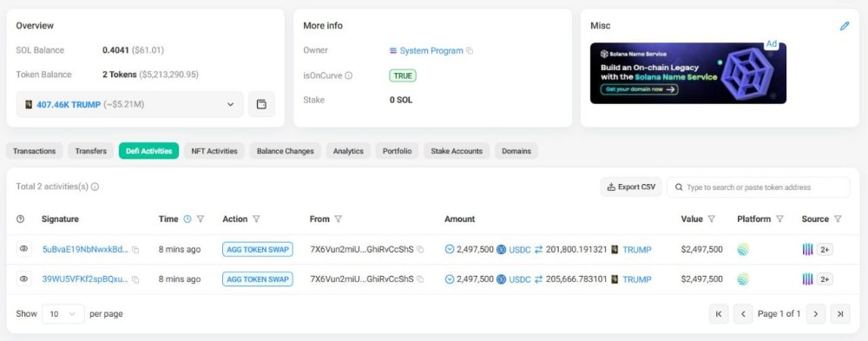Toggle the clock icon in Time column
This screenshot has width=868, height=341.
pyautogui.click(x=187, y=220)
